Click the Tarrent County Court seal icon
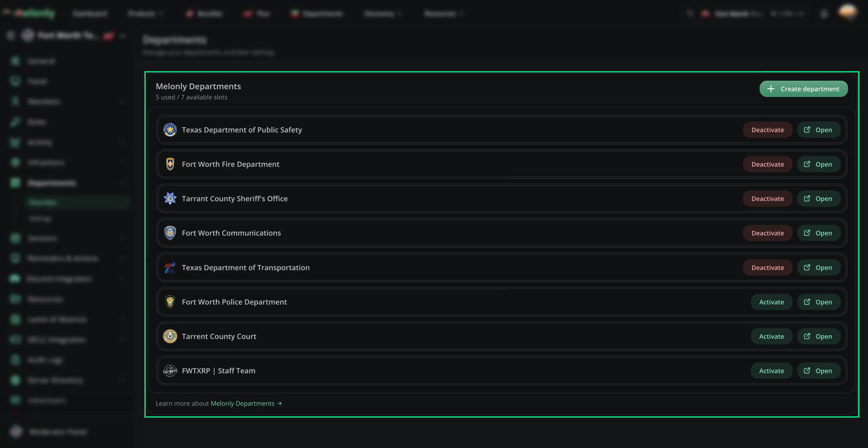 click(x=170, y=337)
